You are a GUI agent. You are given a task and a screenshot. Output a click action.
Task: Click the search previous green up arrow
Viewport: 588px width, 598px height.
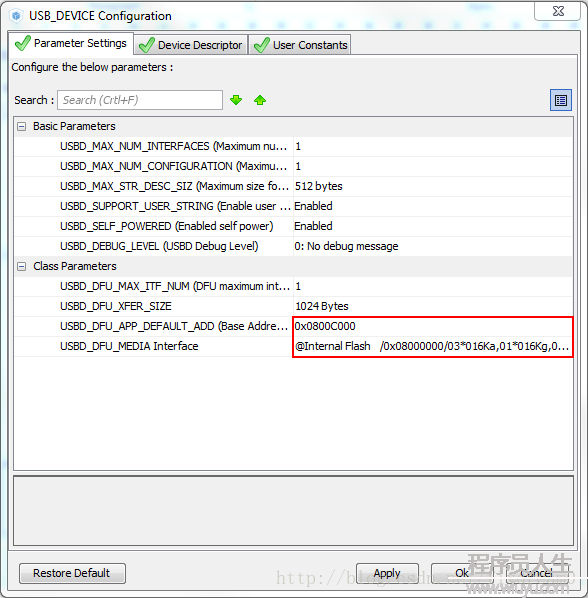pos(260,100)
